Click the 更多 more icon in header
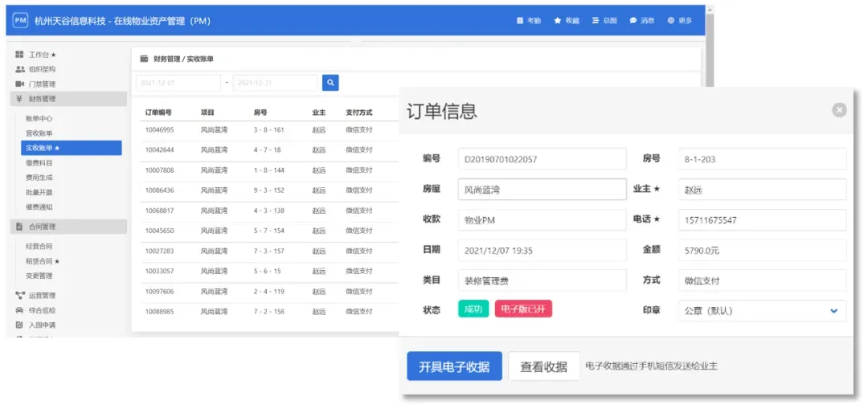Viewport: 868px width, 405px height. pos(671,20)
